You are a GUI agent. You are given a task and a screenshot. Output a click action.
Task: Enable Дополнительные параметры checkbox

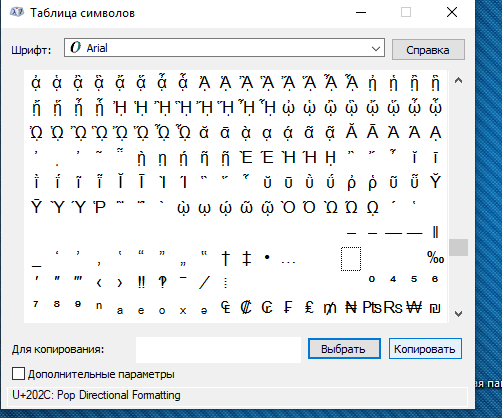[x=18, y=374]
